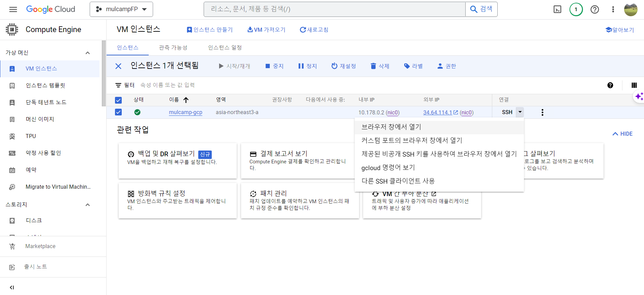The height and width of the screenshot is (295, 644).
Task: Click 새로고침 refresh button
Action: [x=314, y=30]
